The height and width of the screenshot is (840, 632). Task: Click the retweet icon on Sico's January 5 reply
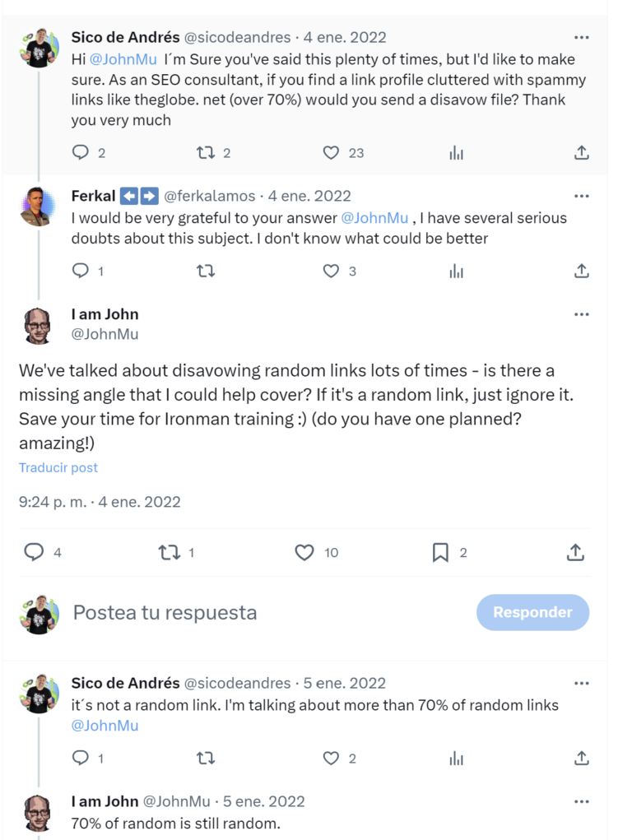click(206, 758)
